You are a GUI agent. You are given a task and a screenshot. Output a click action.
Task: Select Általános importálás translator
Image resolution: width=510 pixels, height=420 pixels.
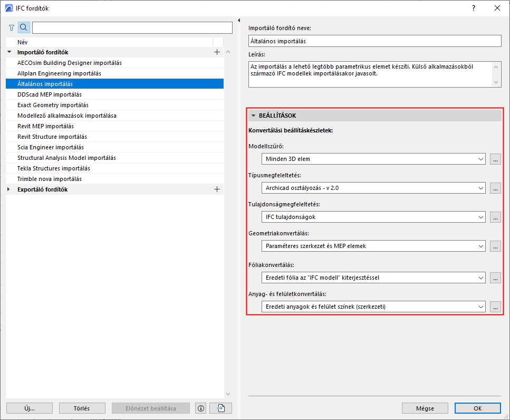coord(114,84)
